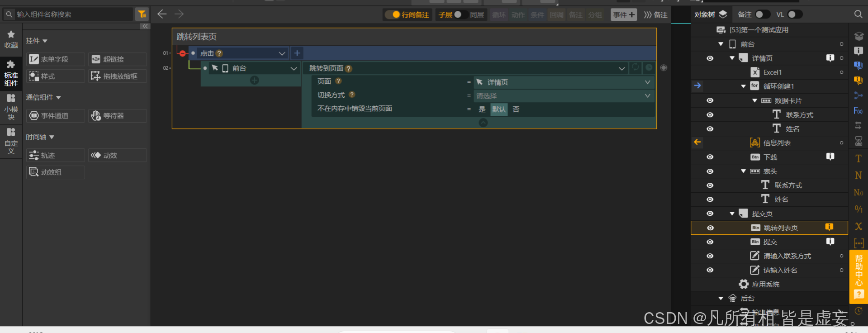Select the 对象树 tab
This screenshot has width=868, height=333.
711,14
